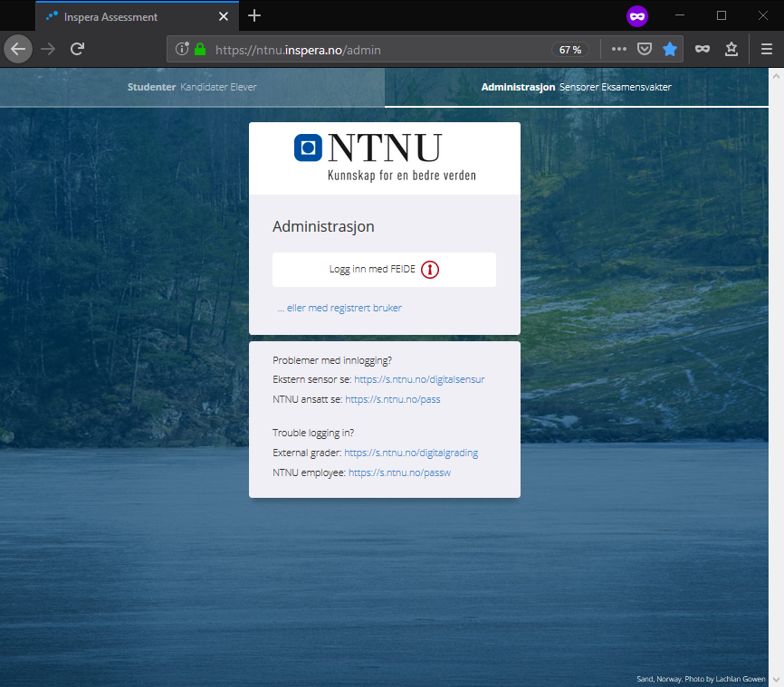
Task: Click Logg inn med FEIDE button
Action: [x=384, y=270]
